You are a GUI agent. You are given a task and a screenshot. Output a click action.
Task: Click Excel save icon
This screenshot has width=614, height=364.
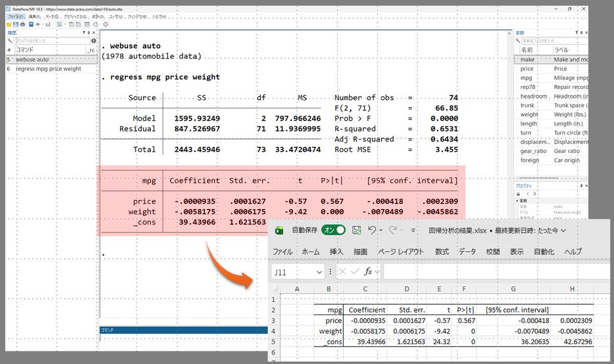pos(357,231)
